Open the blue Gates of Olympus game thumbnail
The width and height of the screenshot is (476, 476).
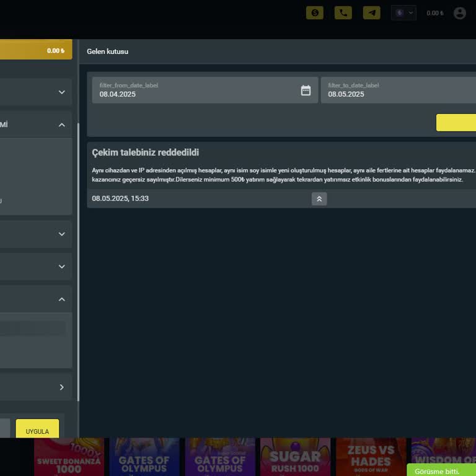(144, 457)
